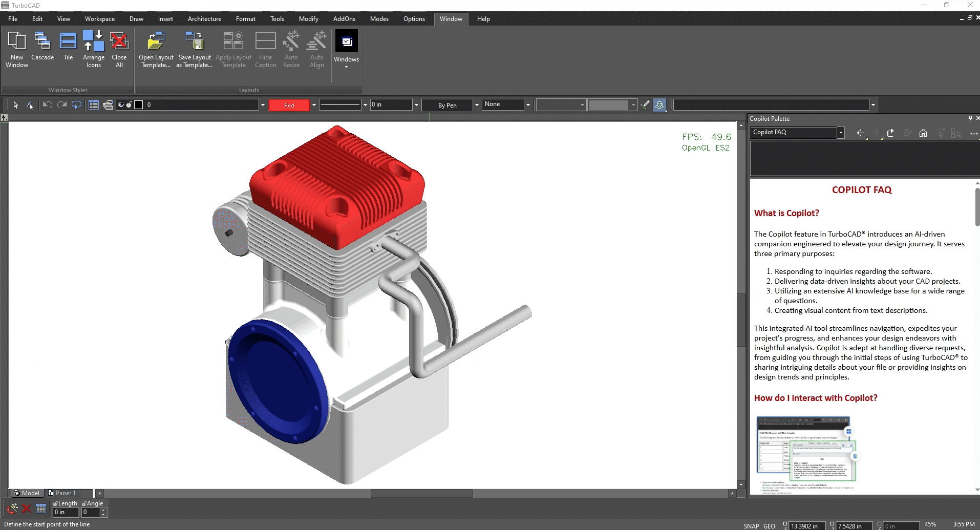Screen dimensions: 980x530
Task: Open the By Pen dropdown arrow
Action: (477, 105)
